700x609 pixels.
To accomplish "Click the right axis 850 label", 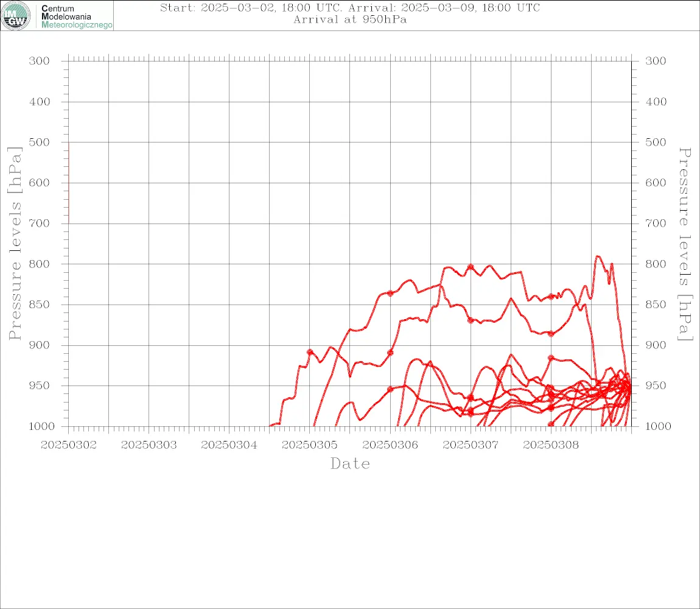I will tap(656, 304).
